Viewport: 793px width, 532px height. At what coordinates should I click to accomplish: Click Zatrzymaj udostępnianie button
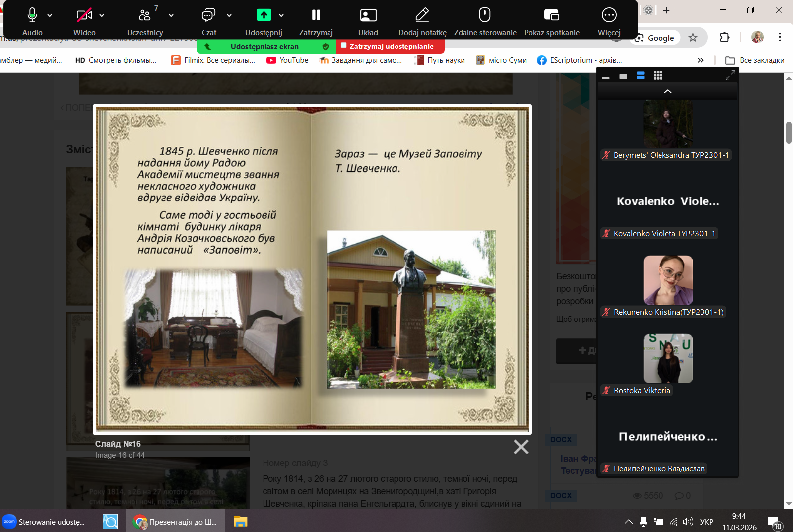(391, 46)
